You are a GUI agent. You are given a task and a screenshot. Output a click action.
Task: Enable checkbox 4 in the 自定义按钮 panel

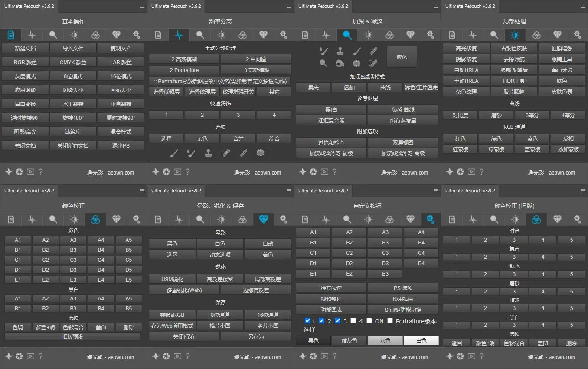pyautogui.click(x=353, y=321)
